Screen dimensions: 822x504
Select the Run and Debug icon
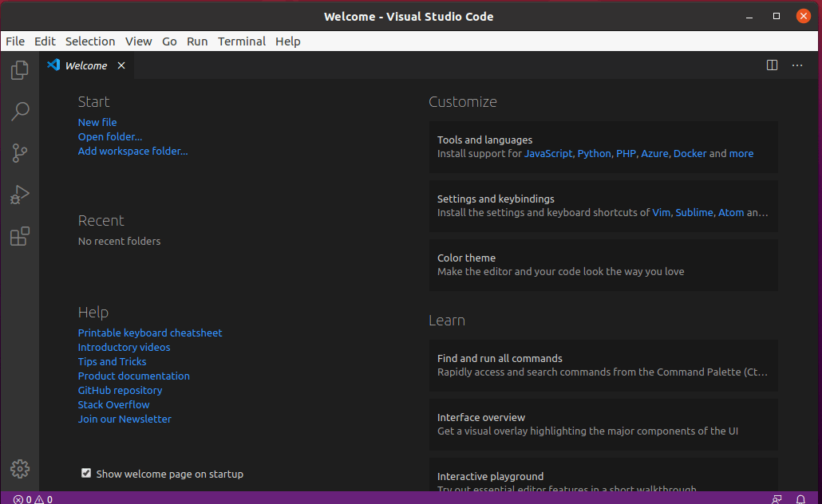coord(19,195)
